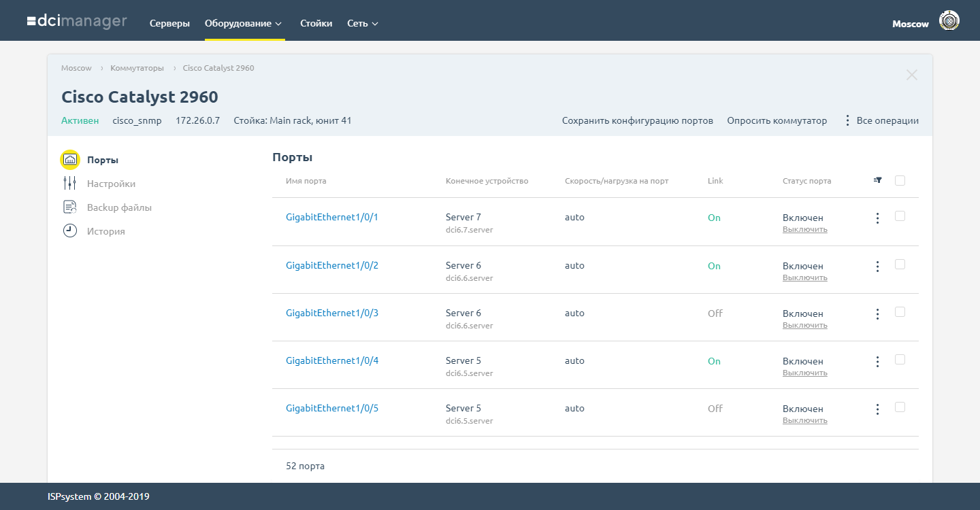The height and width of the screenshot is (510, 980).
Task: Click Коммутаторы in the breadcrumb
Action: pyautogui.click(x=137, y=68)
